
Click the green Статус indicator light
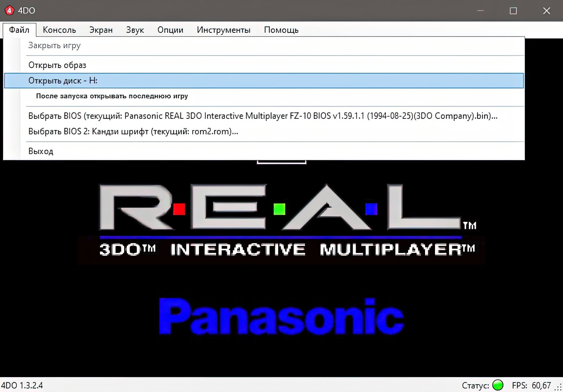click(498, 385)
